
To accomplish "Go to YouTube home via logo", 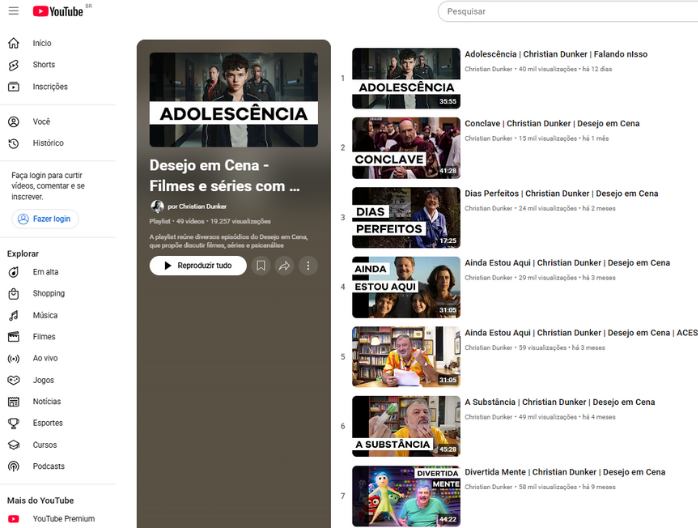I will [58, 11].
